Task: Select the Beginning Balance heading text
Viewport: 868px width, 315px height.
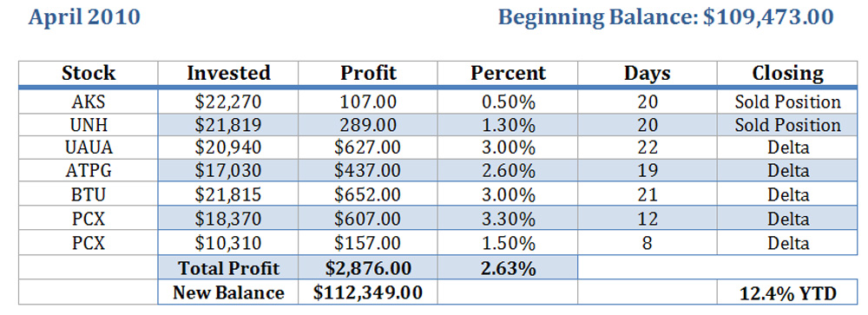Action: [x=666, y=17]
